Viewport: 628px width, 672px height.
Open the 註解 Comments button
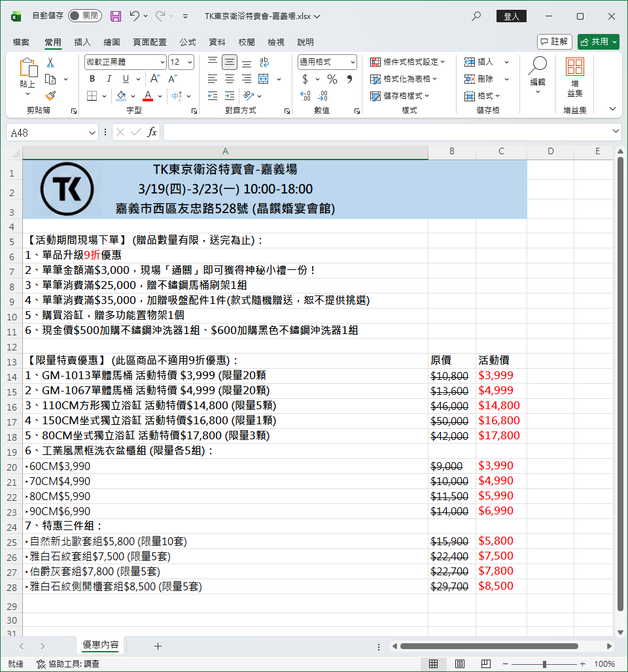pyautogui.click(x=555, y=42)
